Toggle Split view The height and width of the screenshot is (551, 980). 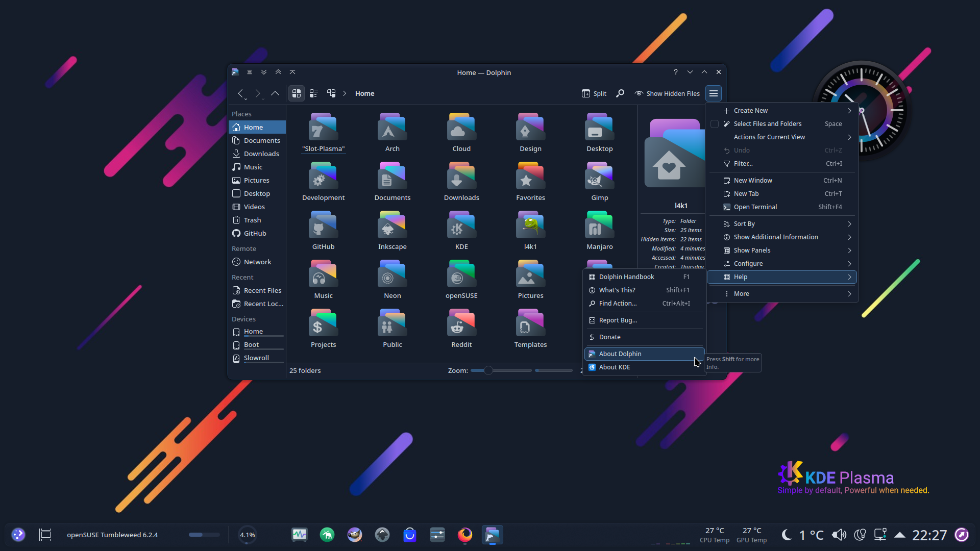[594, 93]
